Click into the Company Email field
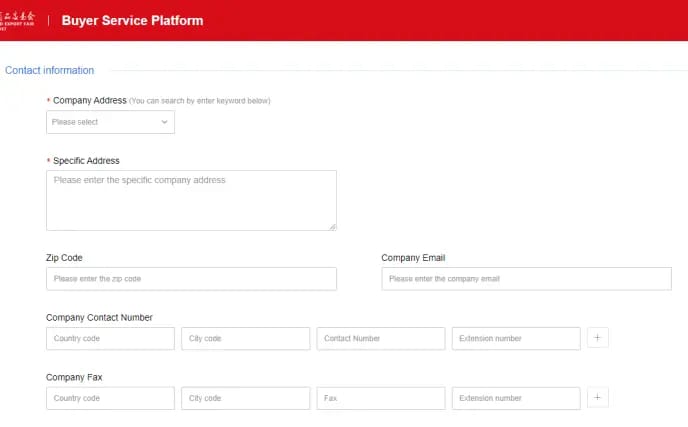 click(x=525, y=279)
